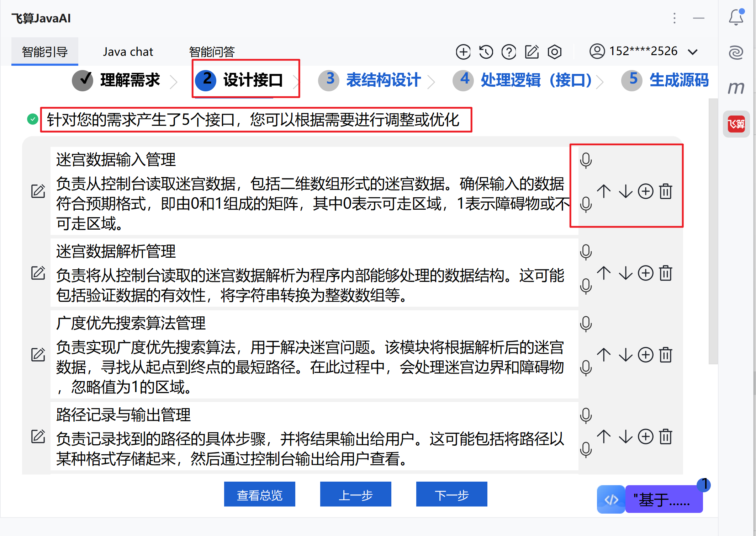Switch to the 智能问答 tab
756x536 pixels.
coord(212,52)
